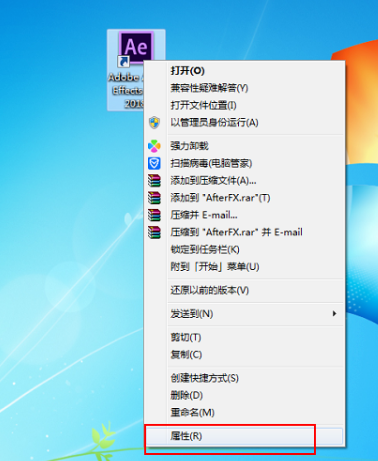Open 打开文件位置(I) from the menu
378x461 pixels.
click(x=244, y=105)
